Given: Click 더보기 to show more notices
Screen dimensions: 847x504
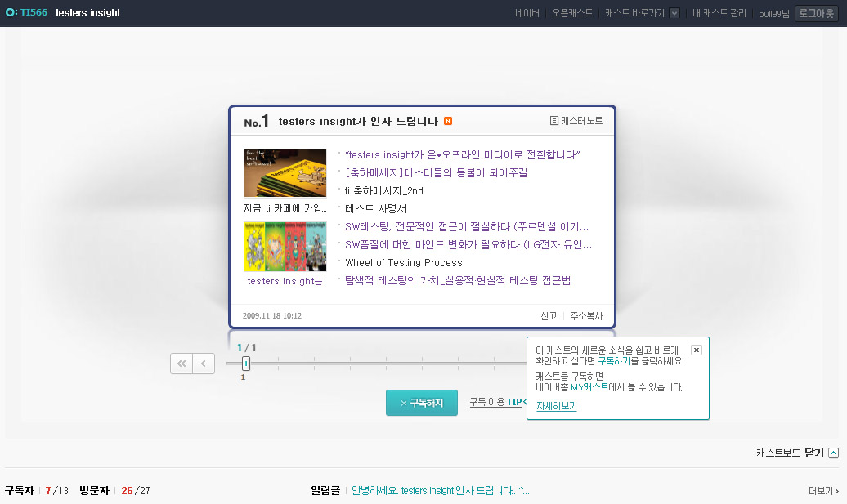Looking at the screenshot, I should click(x=823, y=491).
